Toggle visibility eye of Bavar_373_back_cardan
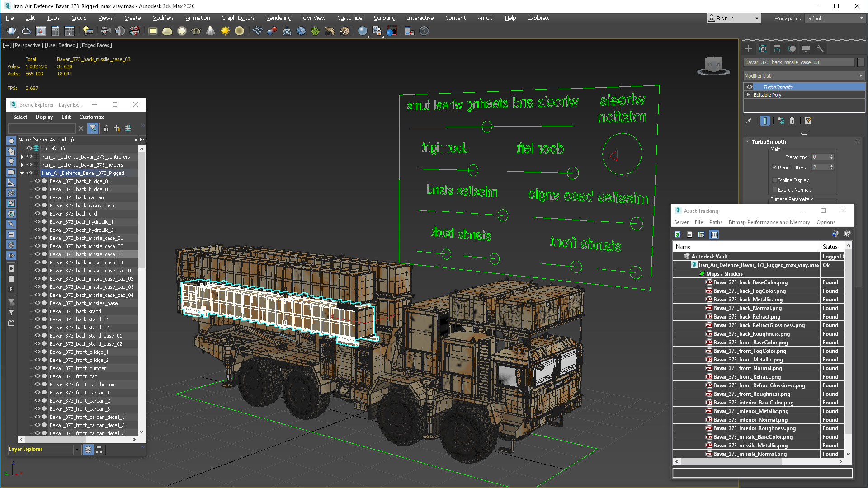 tap(38, 197)
